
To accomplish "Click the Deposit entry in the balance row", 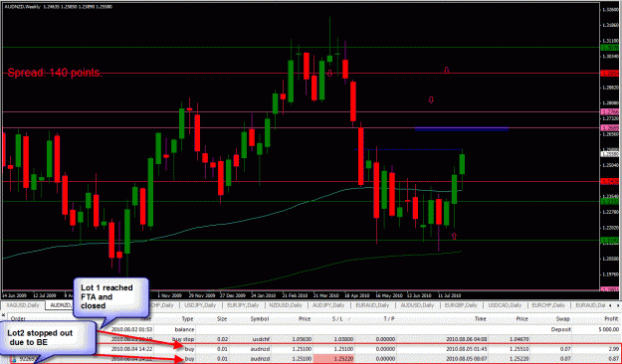I will pyautogui.click(x=560, y=329).
